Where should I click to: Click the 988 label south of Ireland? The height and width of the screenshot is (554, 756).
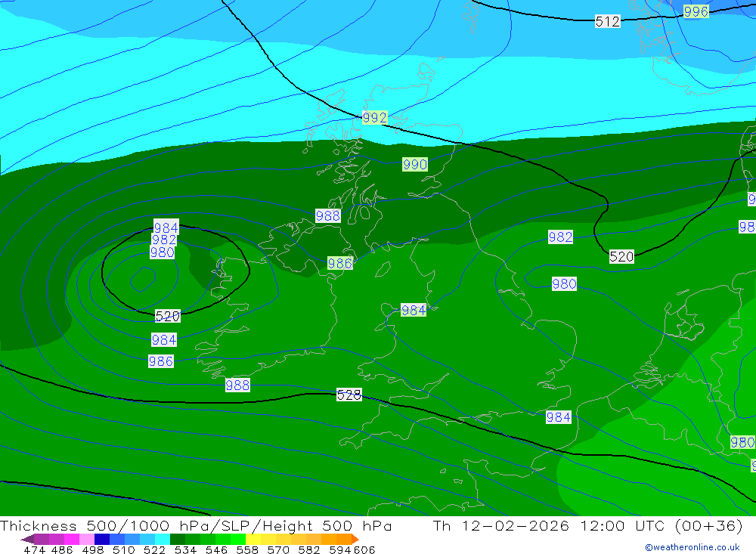pos(237,385)
